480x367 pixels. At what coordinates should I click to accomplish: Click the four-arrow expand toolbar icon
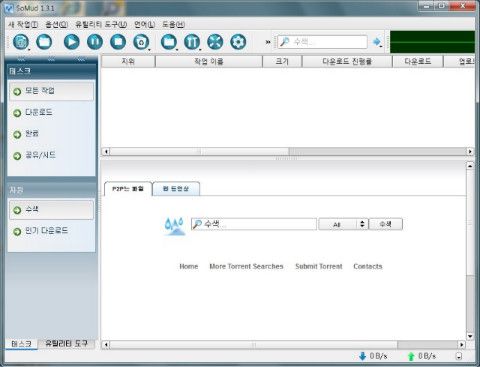215,42
